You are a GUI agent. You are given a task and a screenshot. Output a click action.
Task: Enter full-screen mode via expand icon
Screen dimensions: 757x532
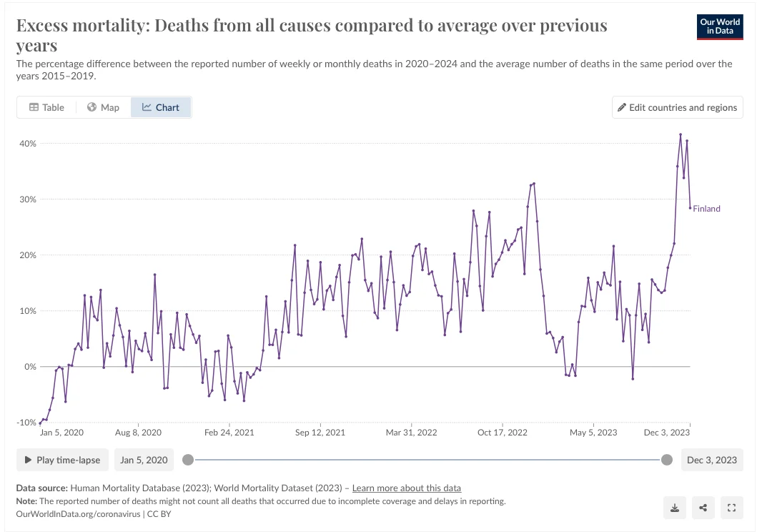click(731, 508)
